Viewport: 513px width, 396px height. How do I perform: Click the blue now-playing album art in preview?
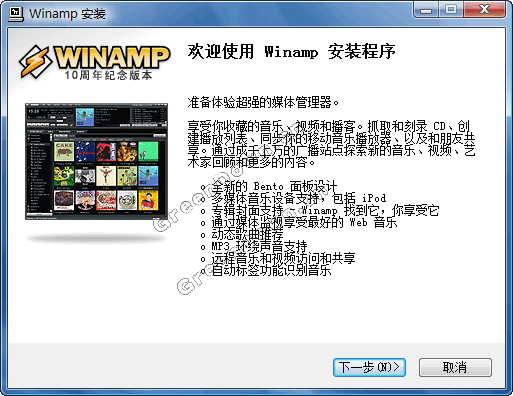[85, 117]
